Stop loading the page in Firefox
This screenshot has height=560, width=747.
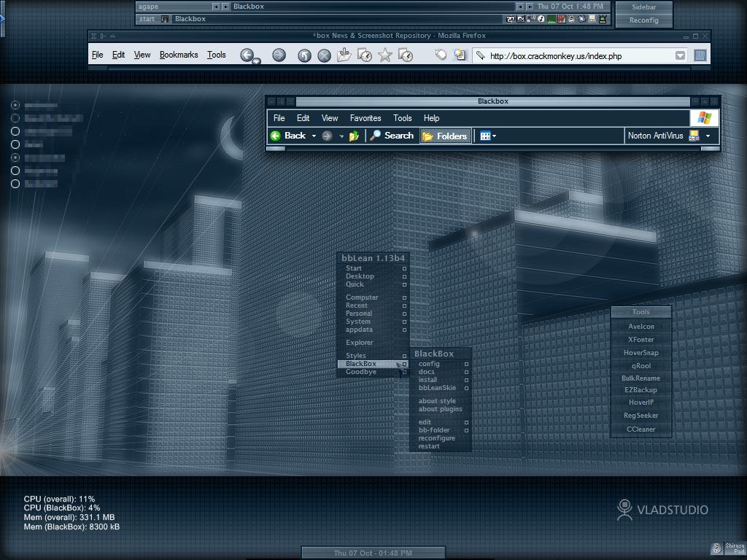(x=325, y=55)
